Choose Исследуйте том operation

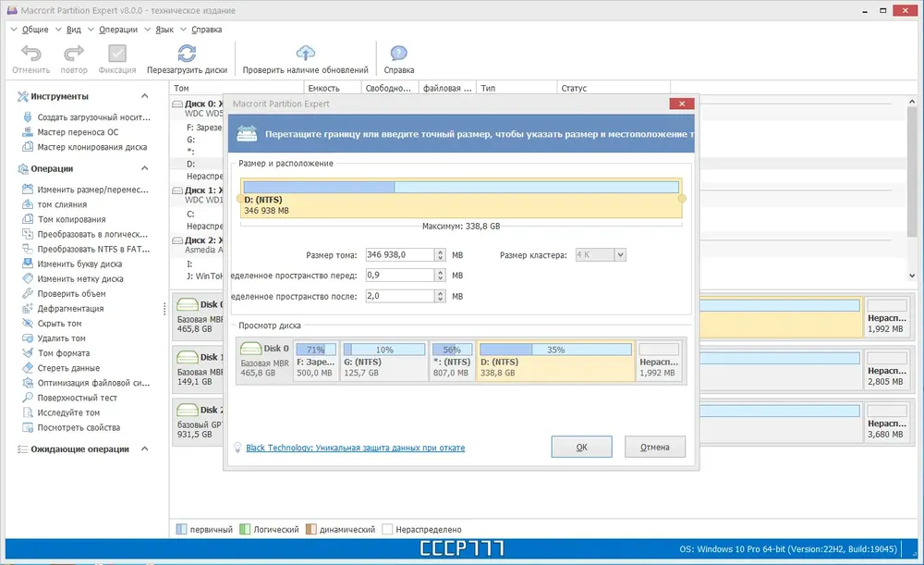point(61,412)
